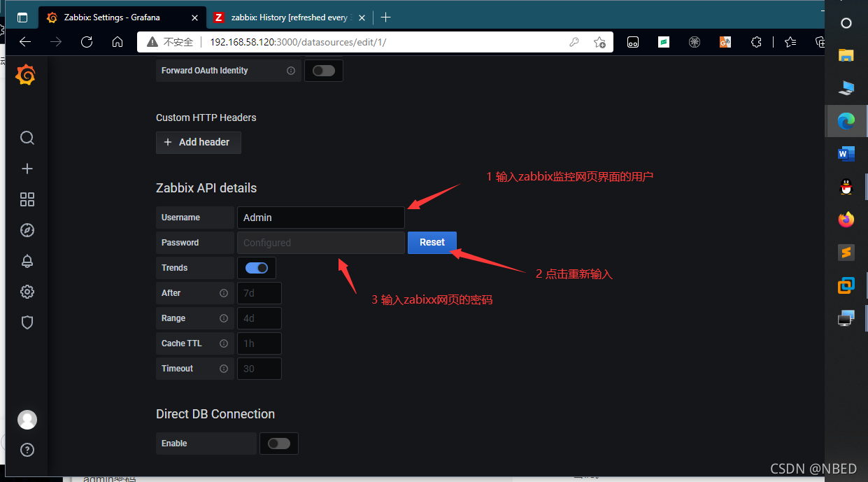Open a new browser tab
Screen dimensions: 868x482
click(385, 17)
